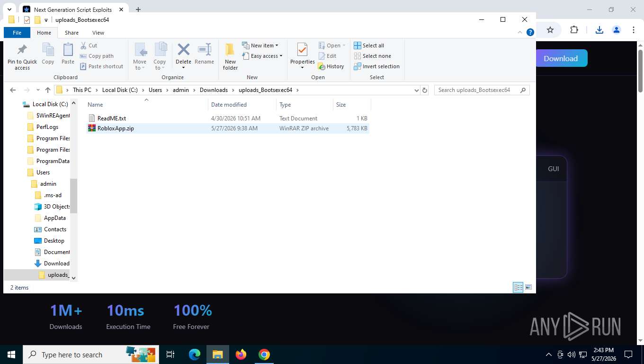Switch to large icons view layout
Image resolution: width=644 pixels, height=364 pixels.
point(528,287)
